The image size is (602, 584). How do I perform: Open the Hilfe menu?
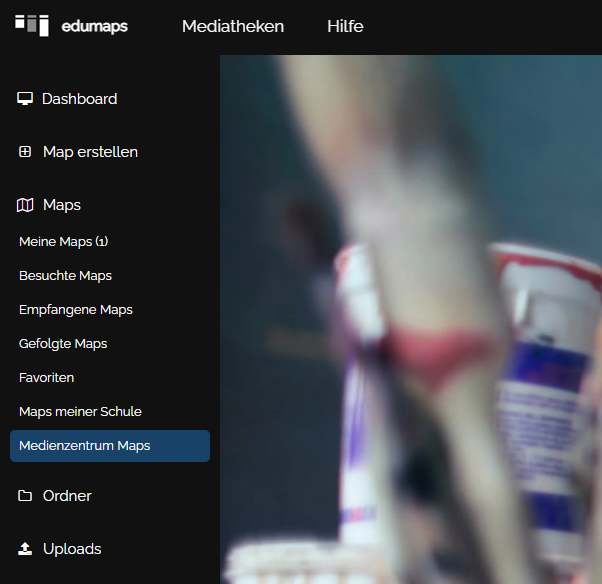coord(345,27)
